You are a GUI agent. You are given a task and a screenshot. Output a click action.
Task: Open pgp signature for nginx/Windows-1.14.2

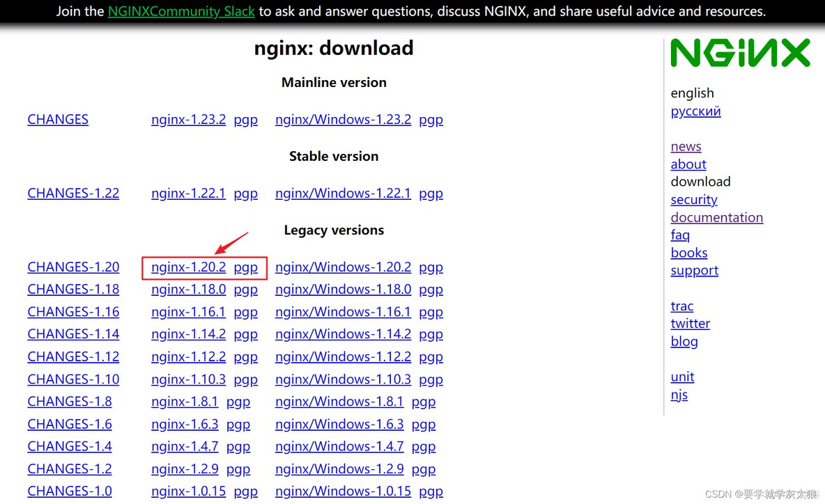point(431,334)
